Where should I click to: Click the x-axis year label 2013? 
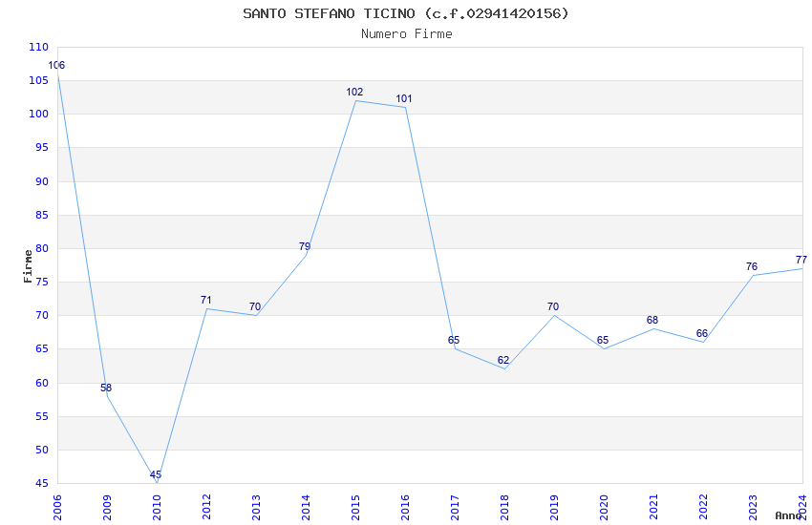tap(256, 508)
